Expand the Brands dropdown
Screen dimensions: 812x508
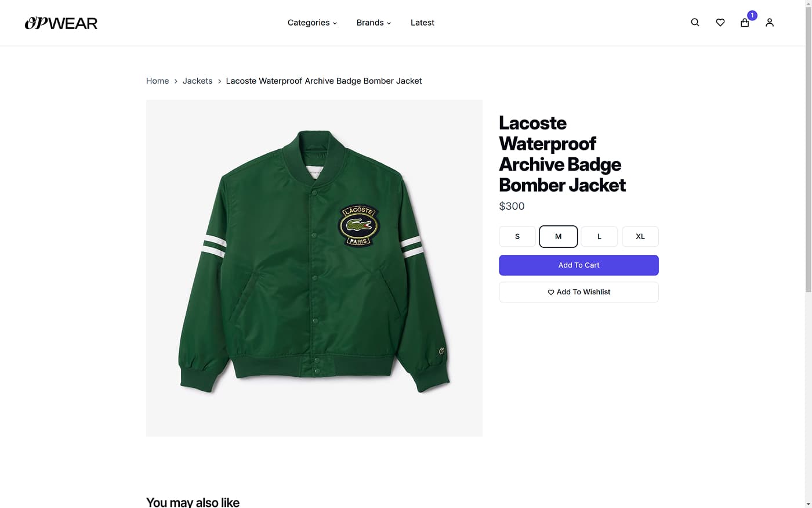[x=374, y=23]
